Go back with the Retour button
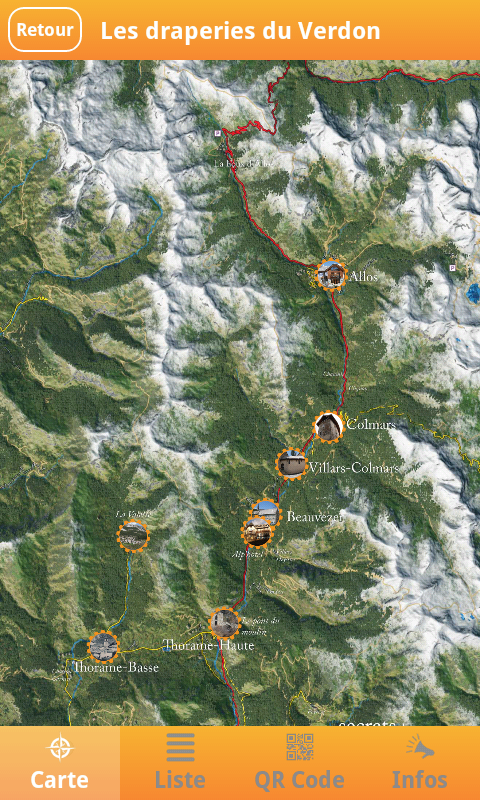This screenshot has width=480, height=800. click(45, 30)
